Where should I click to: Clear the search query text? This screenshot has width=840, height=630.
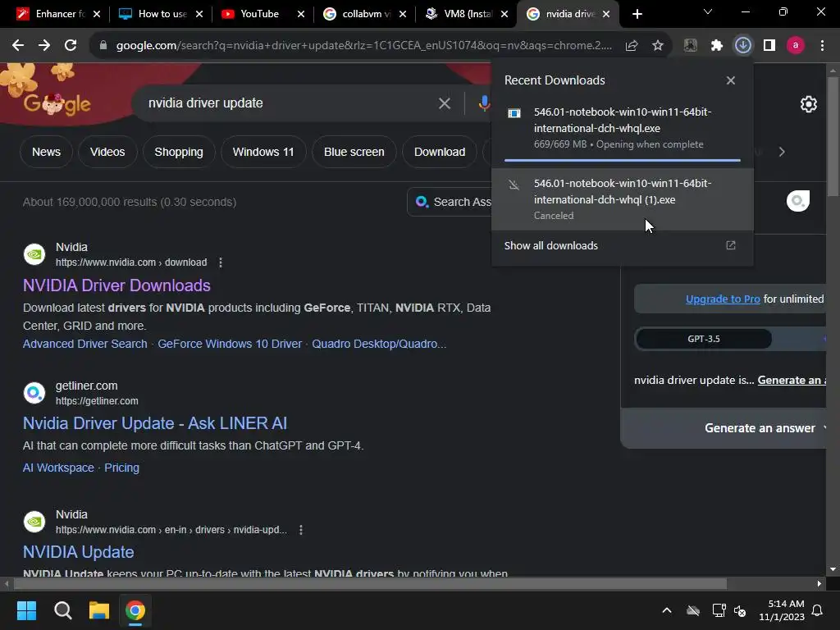point(444,103)
